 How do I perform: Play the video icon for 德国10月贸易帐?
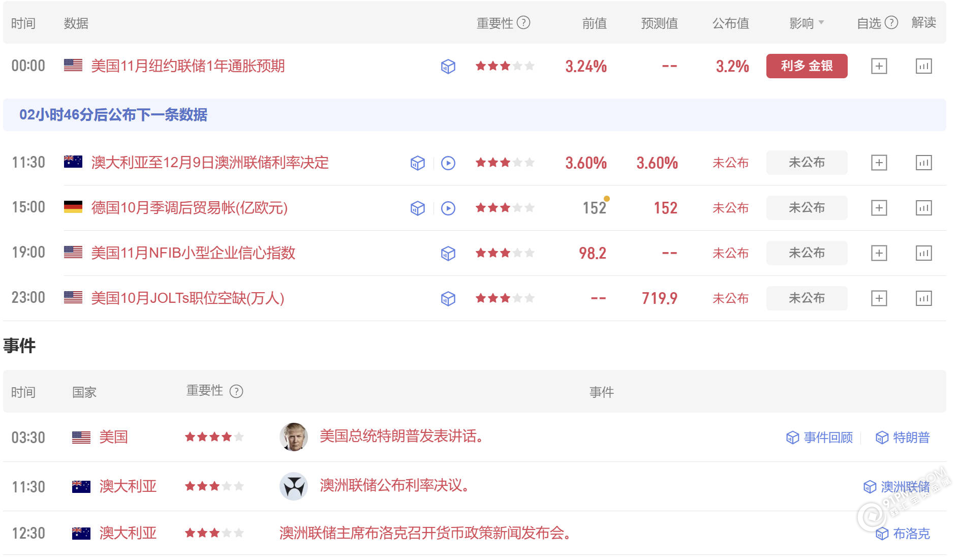448,208
